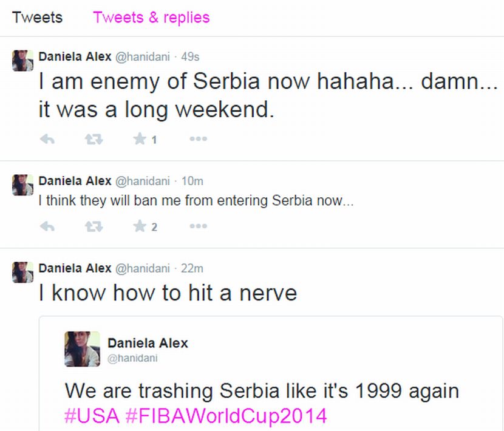The width and height of the screenshot is (504, 431).
Task: Click avatar beside the 10m tweet
Action: click(x=22, y=185)
